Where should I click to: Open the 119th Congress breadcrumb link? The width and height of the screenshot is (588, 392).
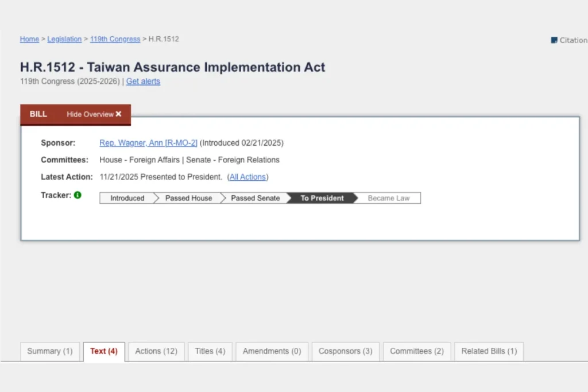115,39
